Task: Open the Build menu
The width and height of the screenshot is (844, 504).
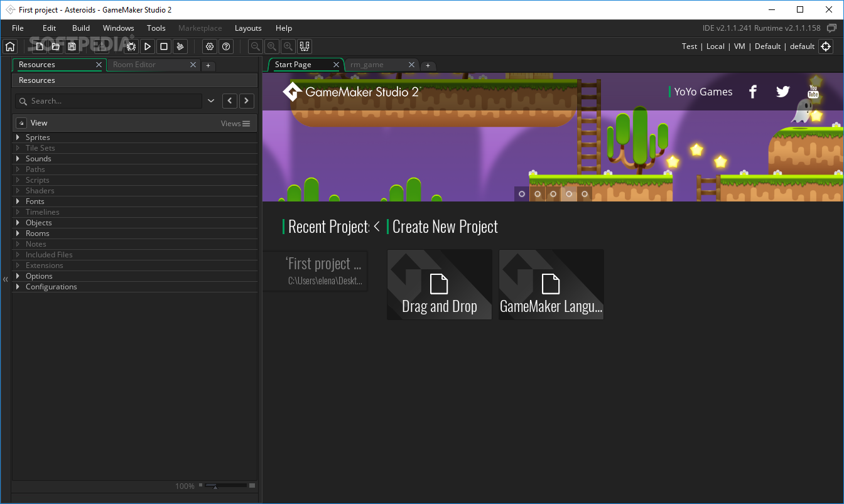Action: [81, 28]
